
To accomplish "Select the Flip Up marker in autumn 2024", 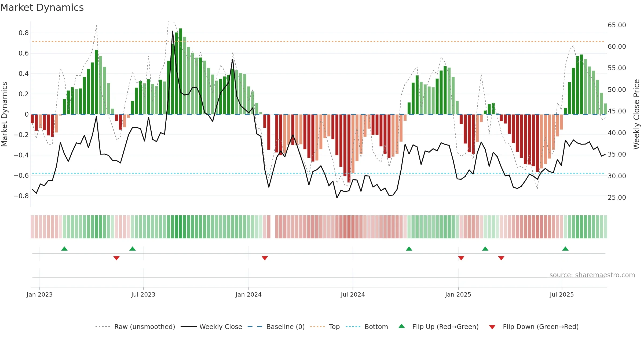I will 409,249.
